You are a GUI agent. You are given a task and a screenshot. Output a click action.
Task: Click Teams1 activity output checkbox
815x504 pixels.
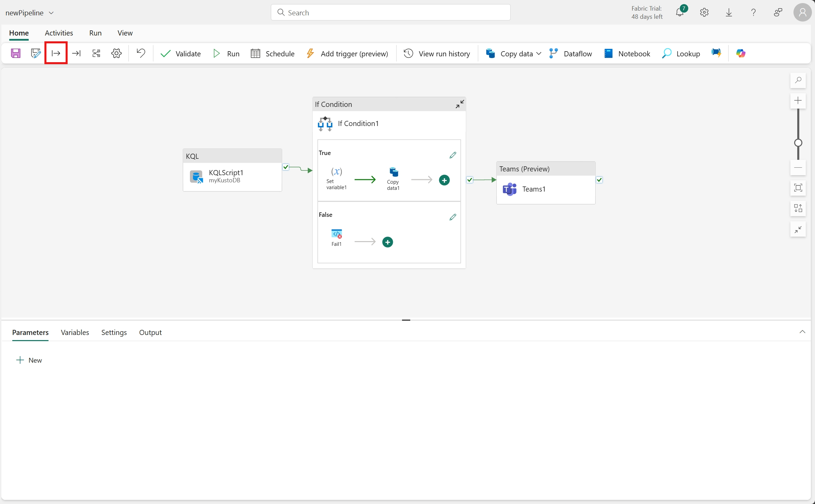coord(599,180)
